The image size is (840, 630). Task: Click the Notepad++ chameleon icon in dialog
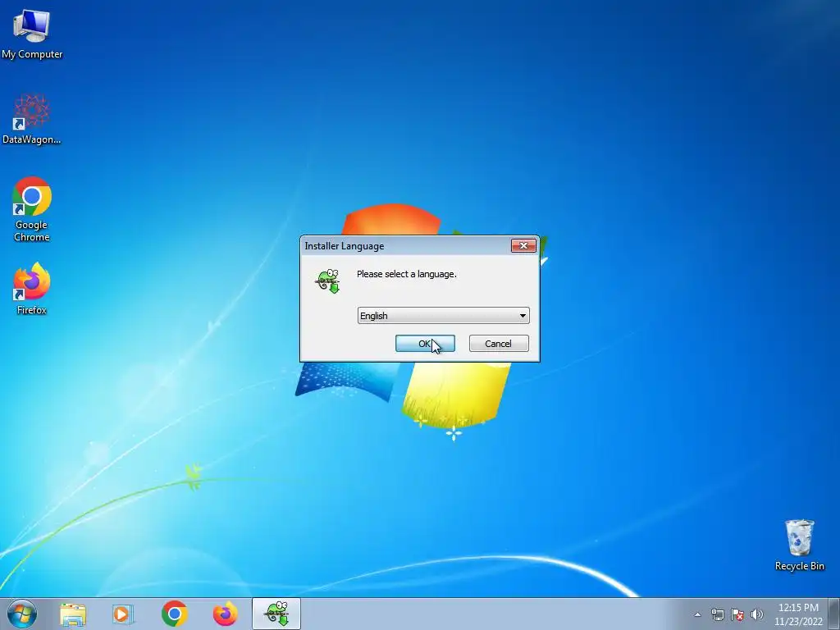click(328, 281)
